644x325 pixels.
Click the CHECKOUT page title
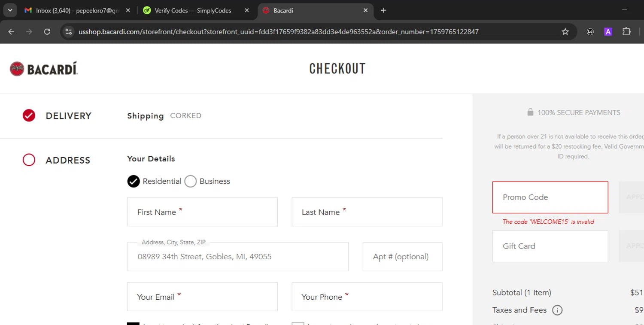337,69
